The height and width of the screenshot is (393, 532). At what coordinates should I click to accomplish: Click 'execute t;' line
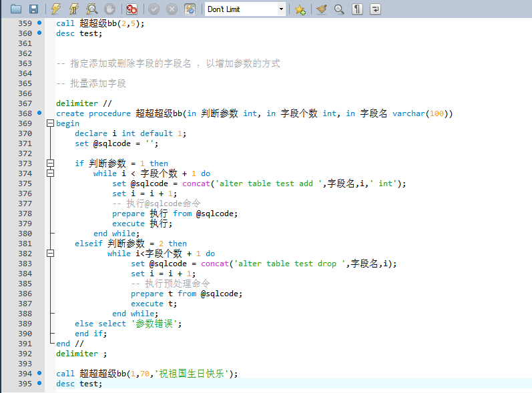tap(154, 304)
